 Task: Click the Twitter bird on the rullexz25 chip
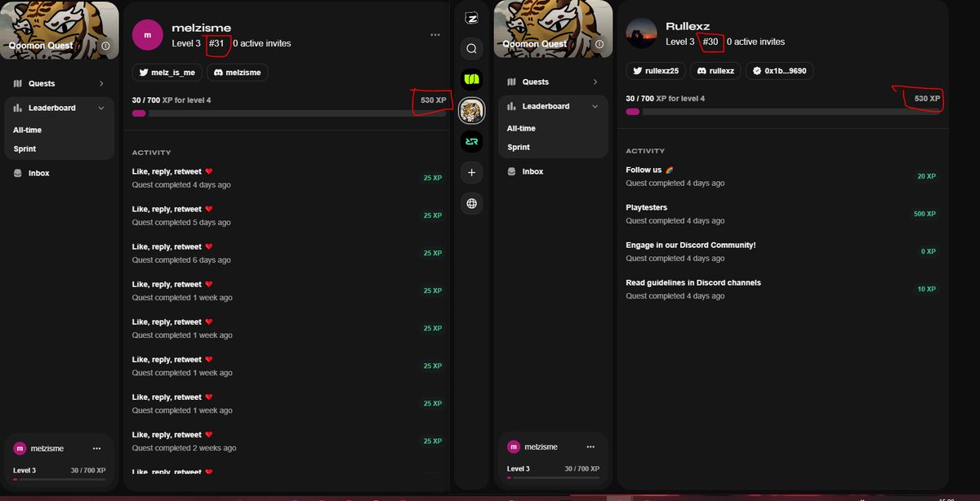pos(637,71)
